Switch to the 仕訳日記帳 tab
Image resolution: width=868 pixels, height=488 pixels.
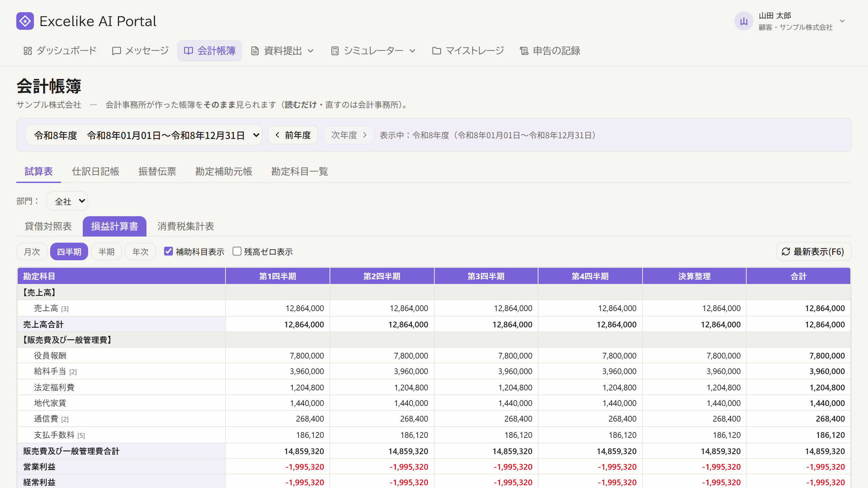pyautogui.click(x=96, y=171)
